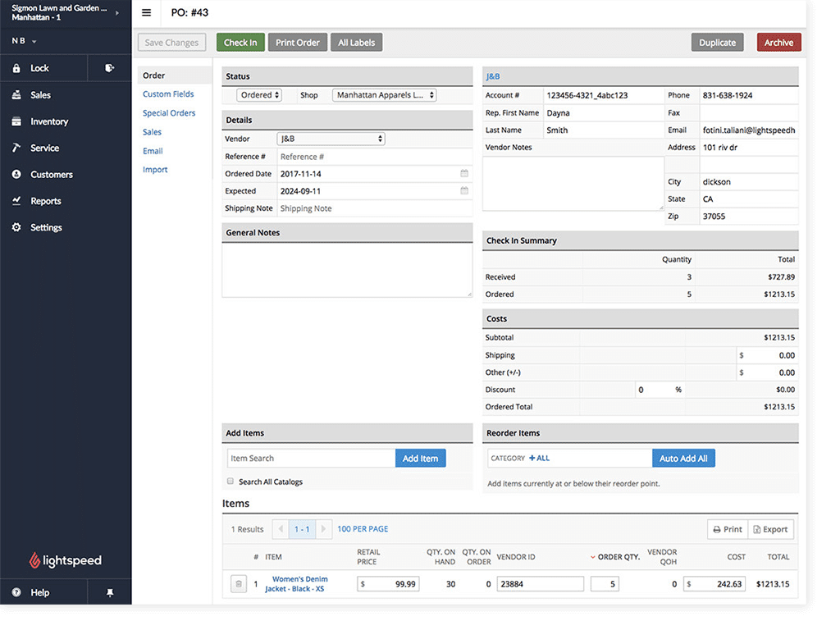
Task: Open Women's Denim Jacket item link
Action: pyautogui.click(x=296, y=584)
